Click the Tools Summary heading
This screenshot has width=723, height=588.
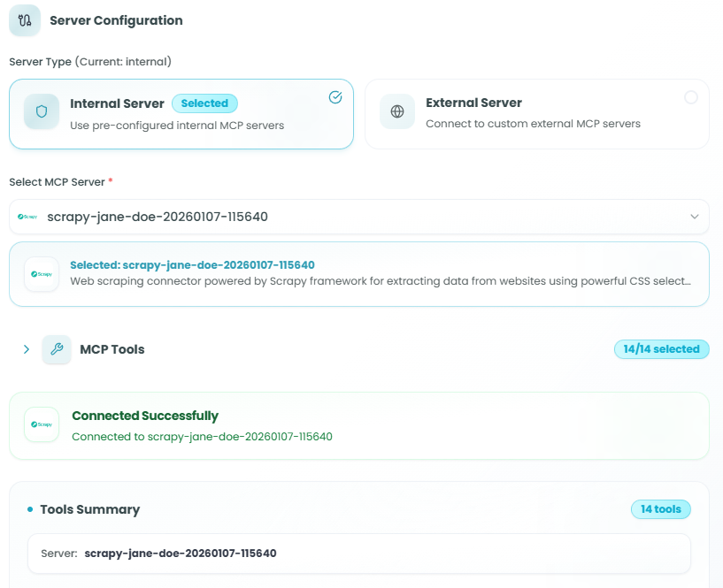pos(89,509)
